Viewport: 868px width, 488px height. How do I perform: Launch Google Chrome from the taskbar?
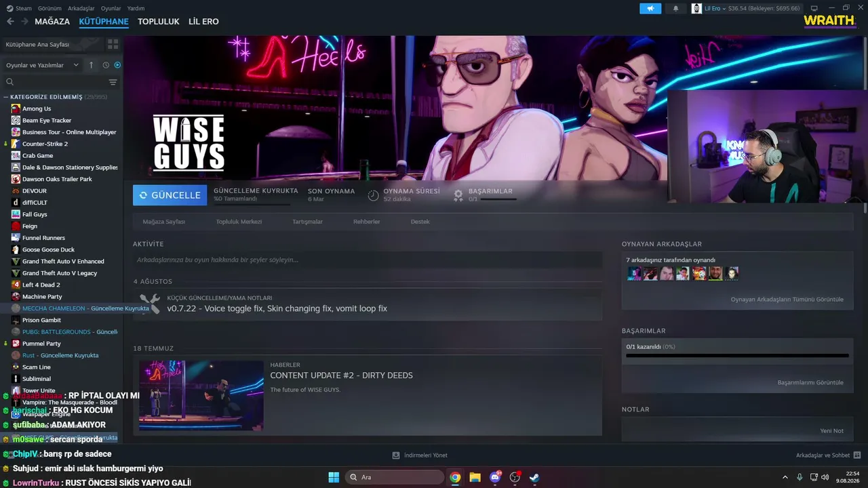coord(455,477)
